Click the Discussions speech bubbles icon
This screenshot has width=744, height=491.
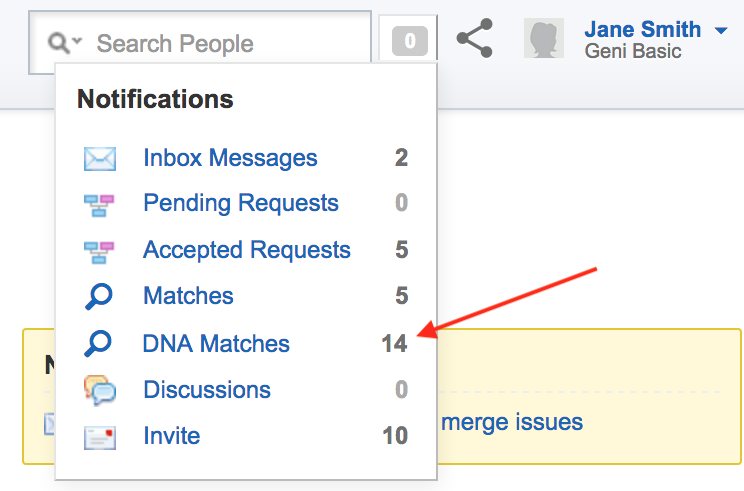100,390
